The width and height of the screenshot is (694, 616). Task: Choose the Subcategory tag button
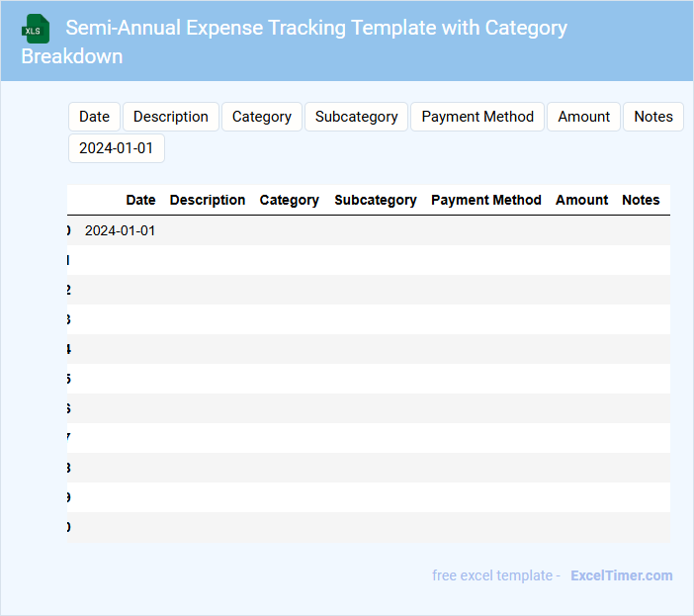(x=356, y=117)
